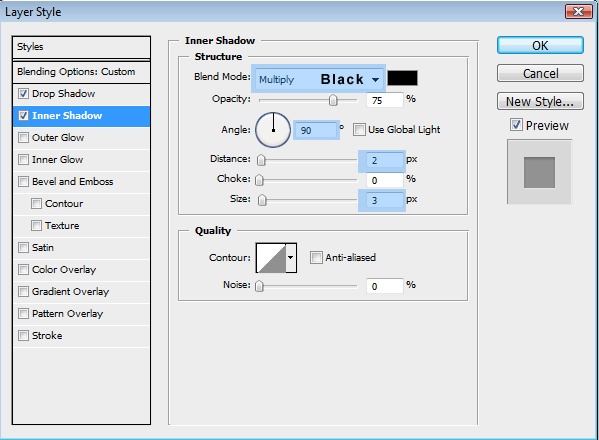Click the contour curve thumbnail
The height and width of the screenshot is (440, 599).
271,258
